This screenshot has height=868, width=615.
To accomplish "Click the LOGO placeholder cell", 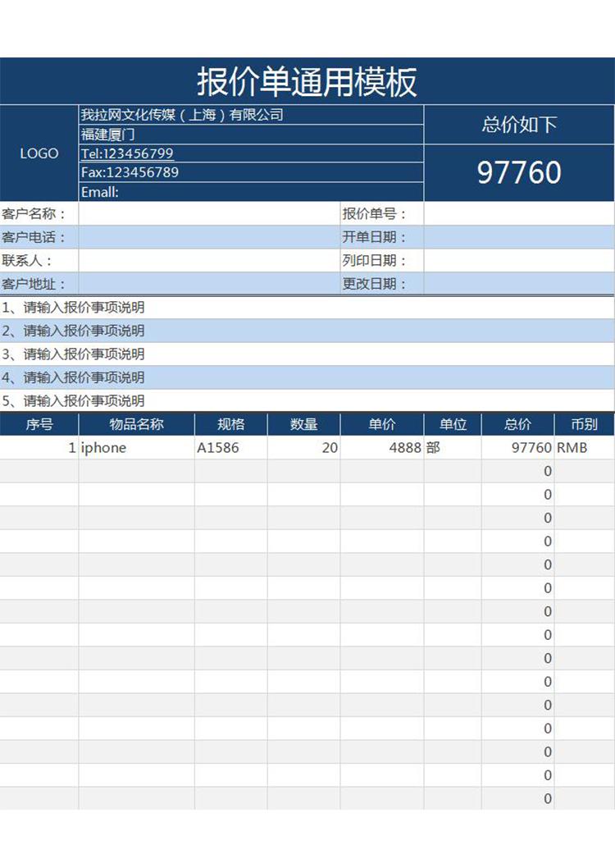I will pos(39,153).
